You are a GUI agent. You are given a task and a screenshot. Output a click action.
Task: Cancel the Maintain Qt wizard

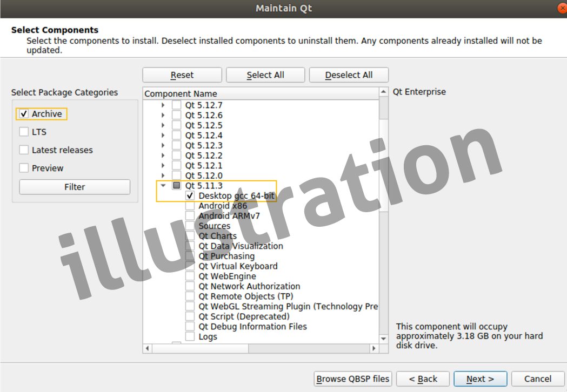tap(538, 379)
